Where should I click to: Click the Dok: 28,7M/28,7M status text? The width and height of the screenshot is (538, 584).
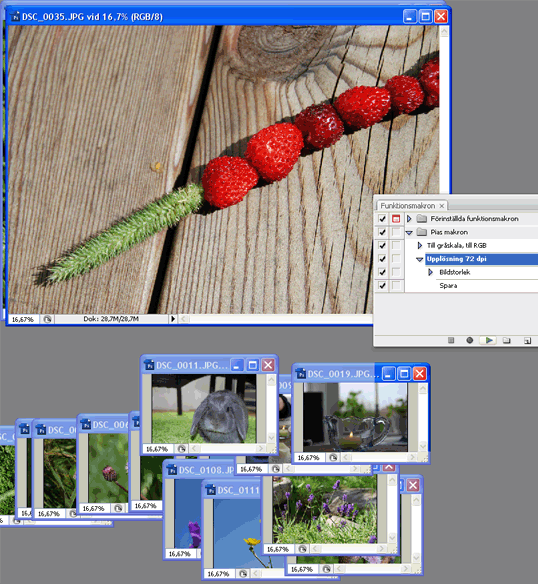111,319
